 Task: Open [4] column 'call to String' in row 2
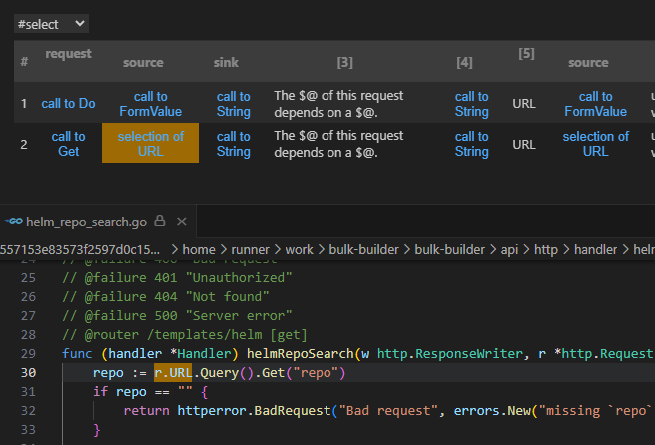click(x=472, y=144)
